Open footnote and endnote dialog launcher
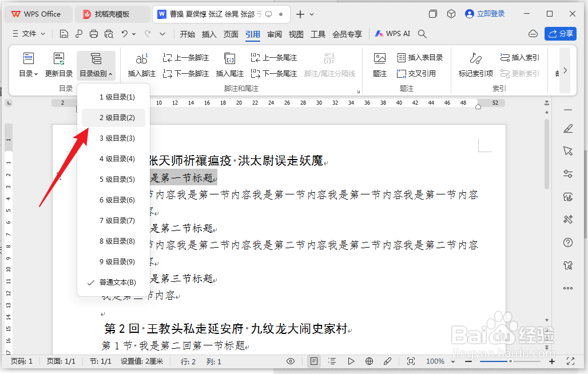Screen dimensions: 588x374 pos(358,91)
